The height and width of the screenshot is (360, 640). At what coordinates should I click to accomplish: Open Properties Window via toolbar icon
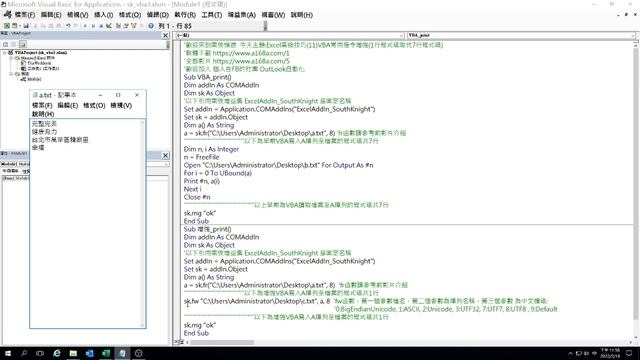(126, 26)
